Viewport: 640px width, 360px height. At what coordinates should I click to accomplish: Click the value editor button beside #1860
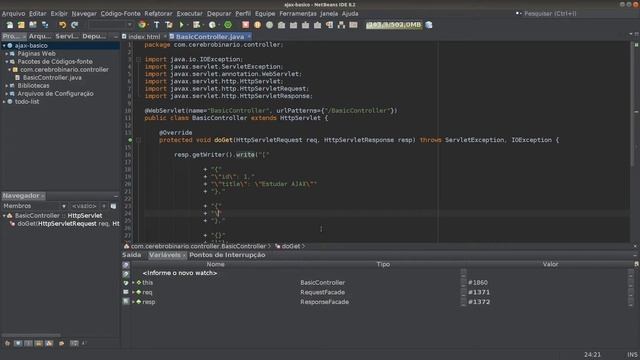(x=463, y=283)
